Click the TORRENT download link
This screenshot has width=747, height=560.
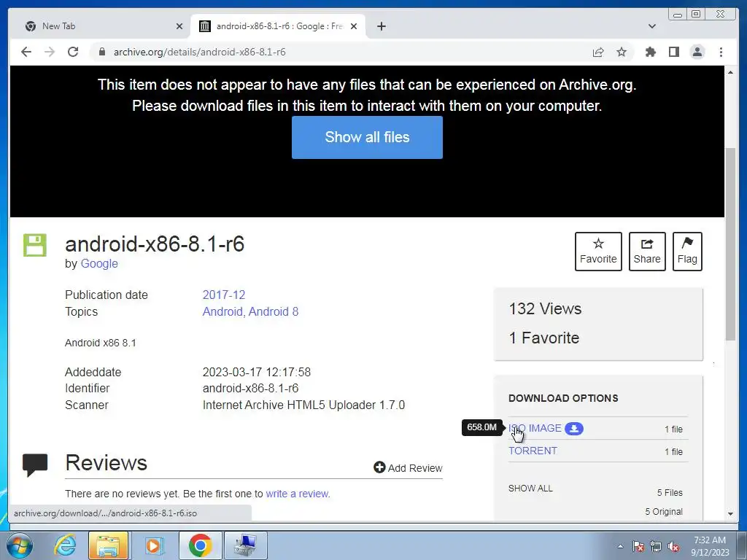coord(533,451)
